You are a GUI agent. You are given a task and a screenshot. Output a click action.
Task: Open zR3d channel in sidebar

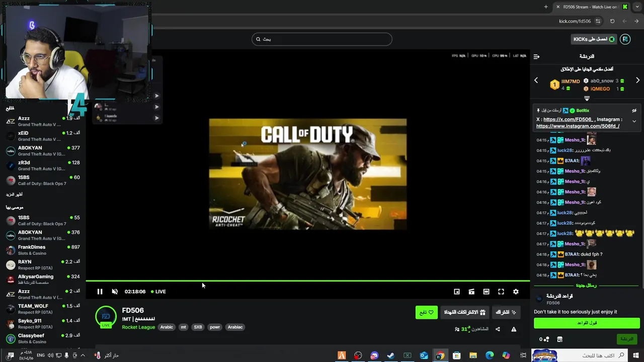click(43, 165)
